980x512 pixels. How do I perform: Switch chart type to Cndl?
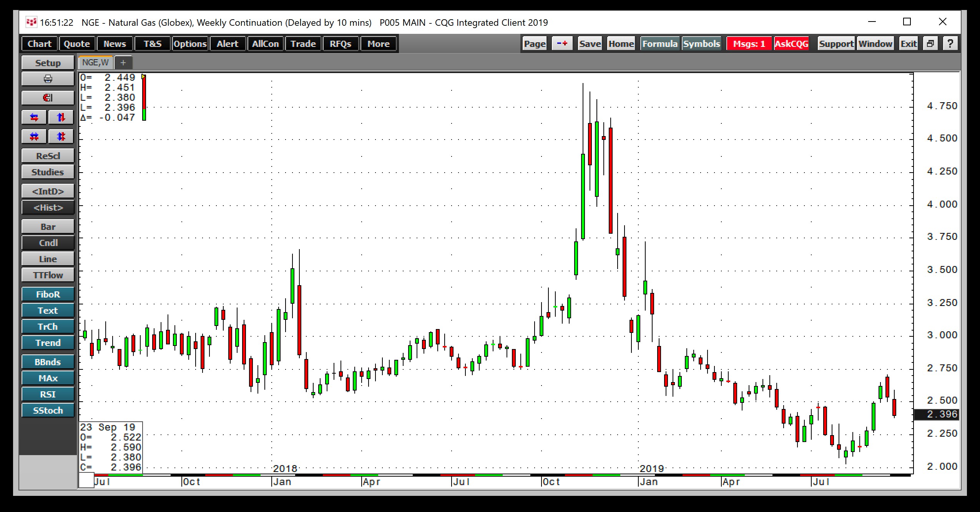48,243
